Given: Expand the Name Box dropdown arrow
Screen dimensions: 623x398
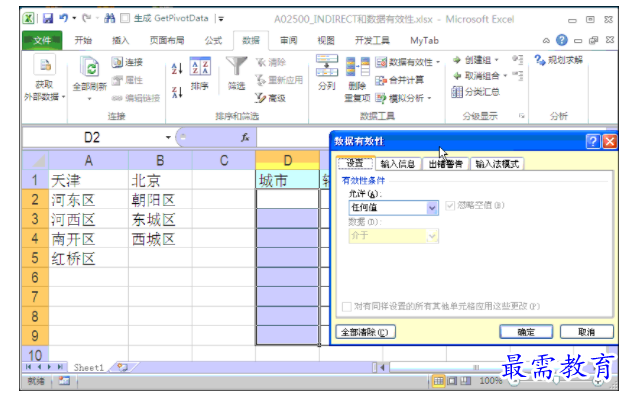Looking at the screenshot, I should coord(168,137).
